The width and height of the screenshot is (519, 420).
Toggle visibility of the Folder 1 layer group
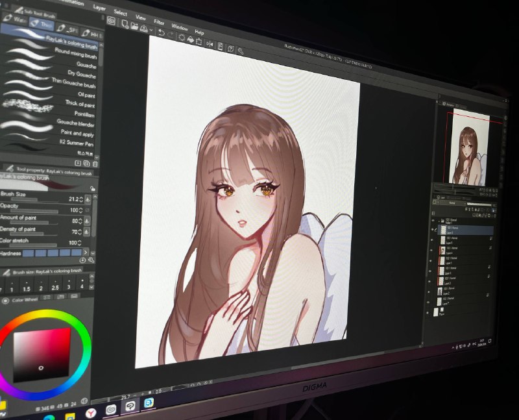433,220
